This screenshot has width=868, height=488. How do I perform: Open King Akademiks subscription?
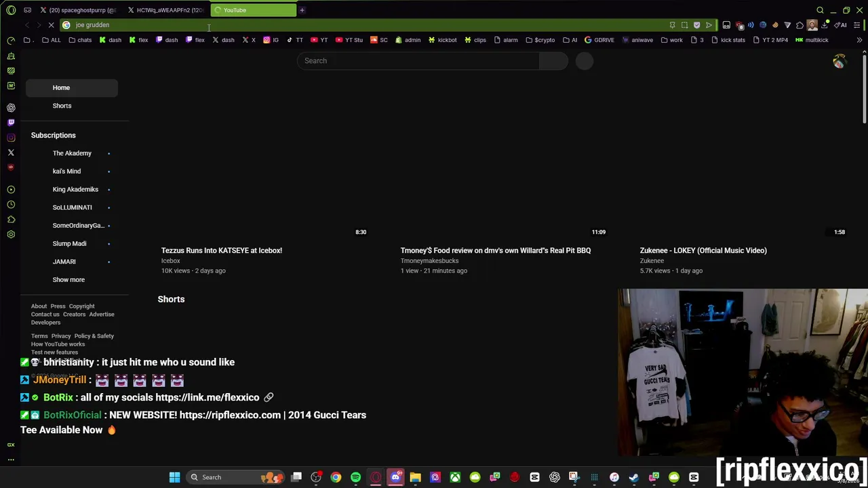75,189
